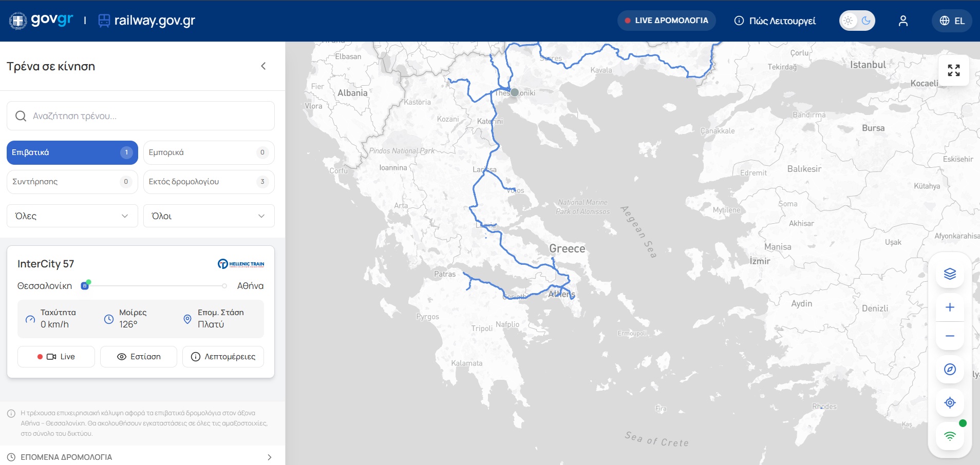This screenshot has height=465, width=980.
Task: Reset map orientation with compass icon
Action: pyautogui.click(x=950, y=370)
